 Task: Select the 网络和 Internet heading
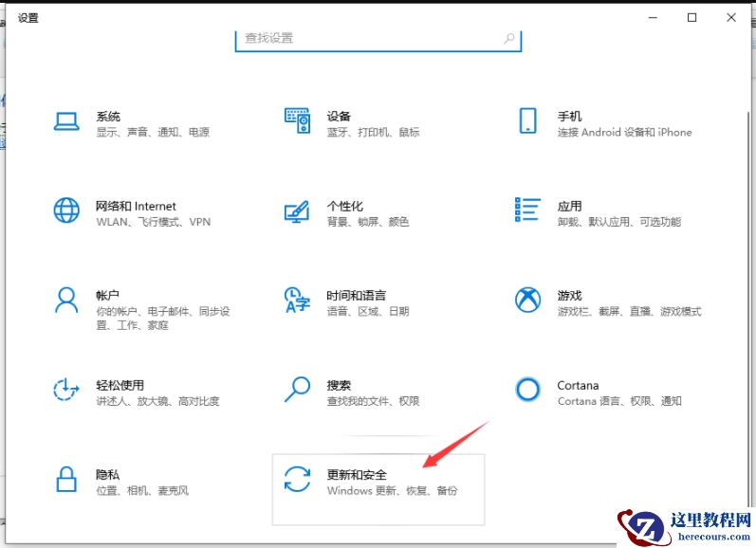point(136,207)
